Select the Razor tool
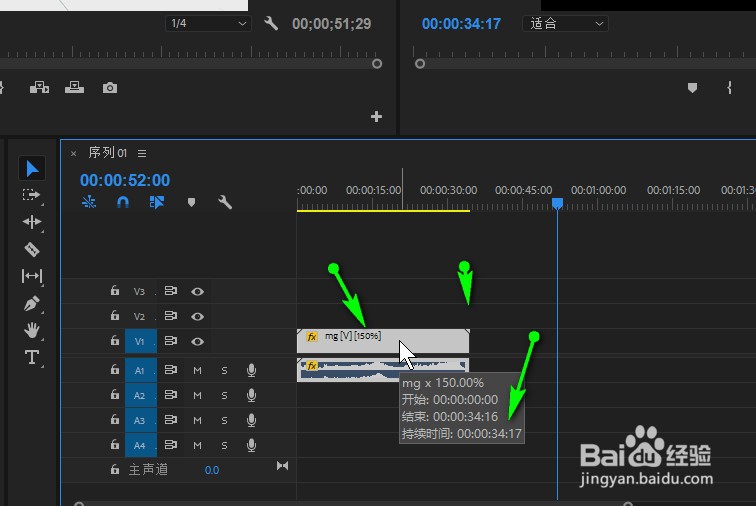Screen dimensions: 756x506 coord(32,249)
